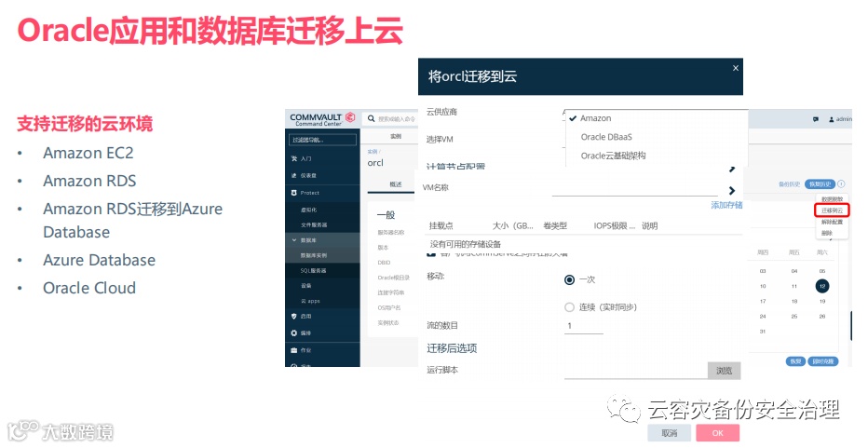
Task: Collapse the 数据库 sidebar group chevron
Action: [x=294, y=240]
